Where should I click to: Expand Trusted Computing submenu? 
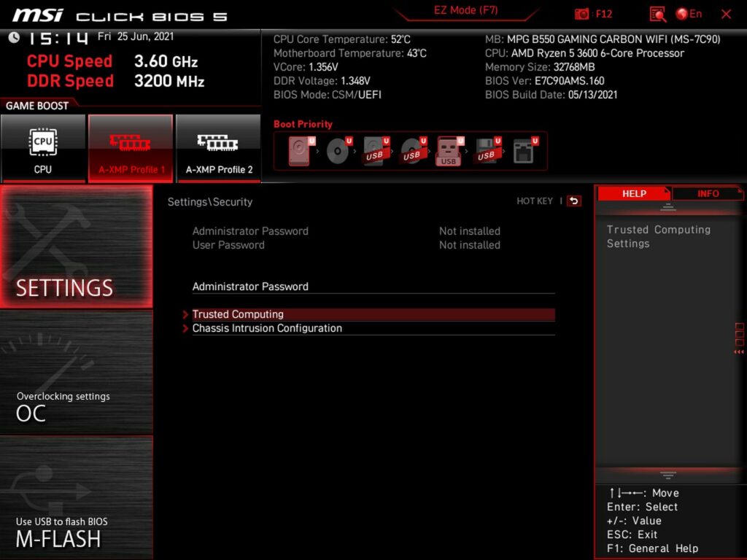point(373,314)
